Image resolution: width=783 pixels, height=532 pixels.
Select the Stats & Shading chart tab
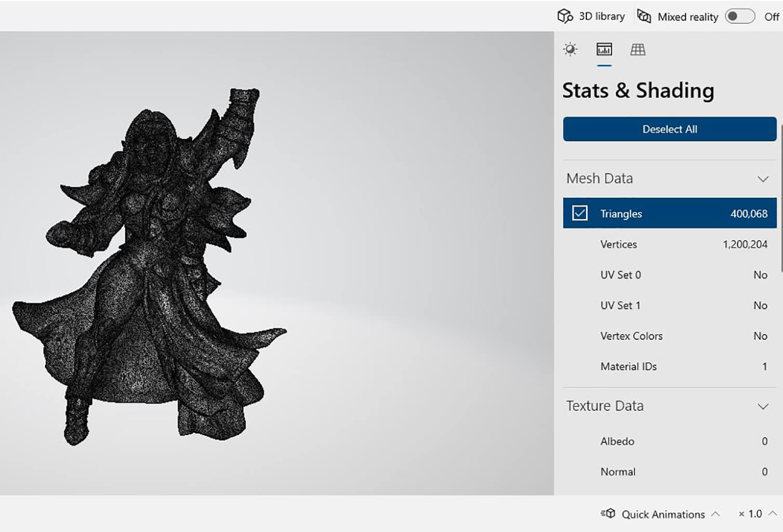[604, 49]
